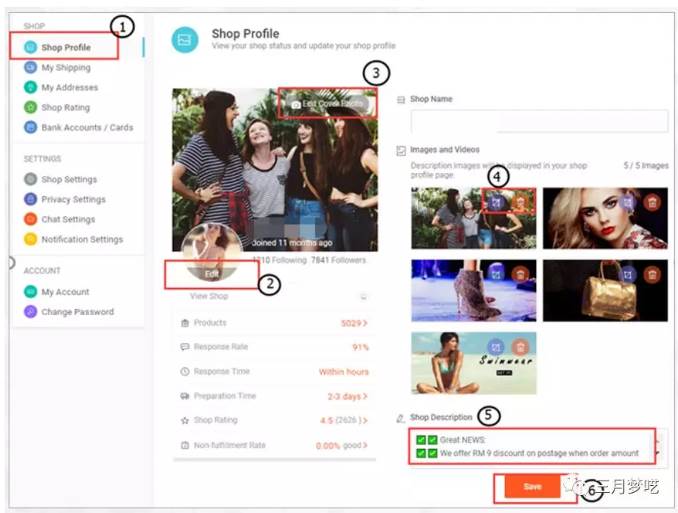678x513 pixels.
Task: Click the Save button
Action: click(533, 487)
